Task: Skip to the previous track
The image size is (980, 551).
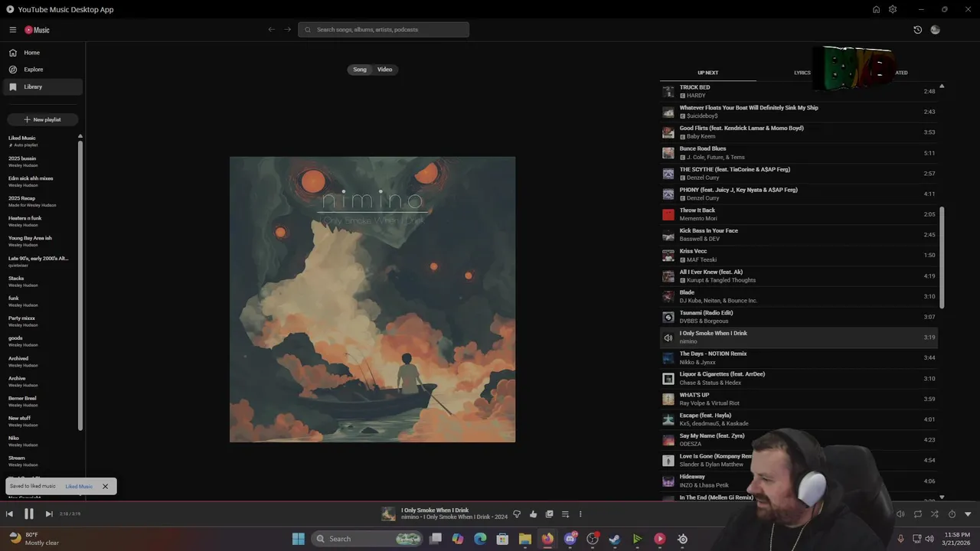Action: tap(9, 514)
